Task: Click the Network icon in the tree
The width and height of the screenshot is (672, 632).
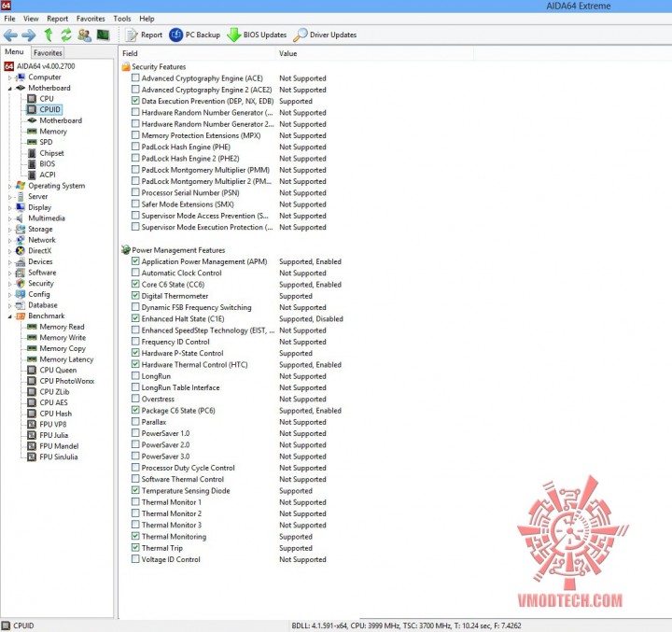Action: [21, 240]
